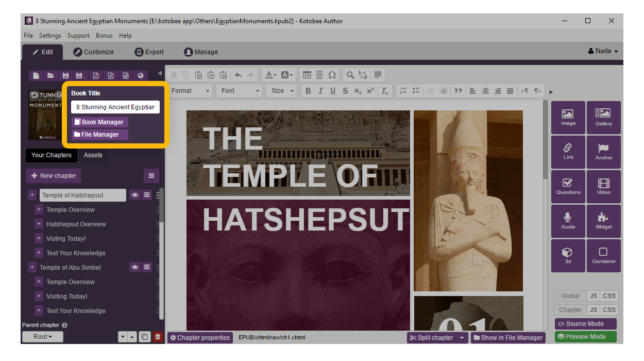Viewport: 644px width, 361px height.
Task: Add a Link element
Action: 568,152
